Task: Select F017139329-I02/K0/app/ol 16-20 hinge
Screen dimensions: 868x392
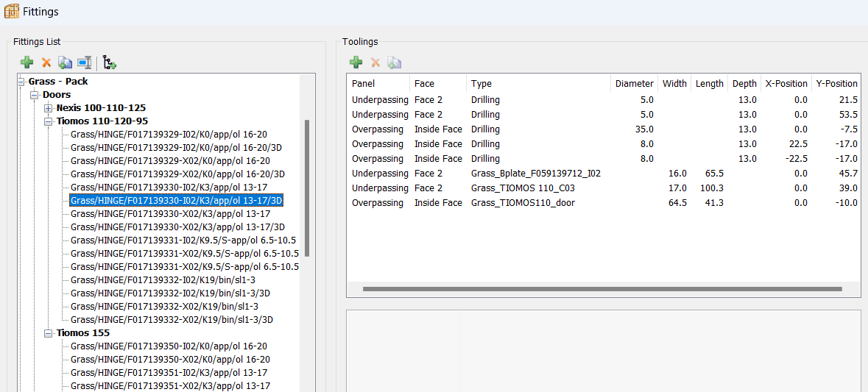Action: coord(170,135)
